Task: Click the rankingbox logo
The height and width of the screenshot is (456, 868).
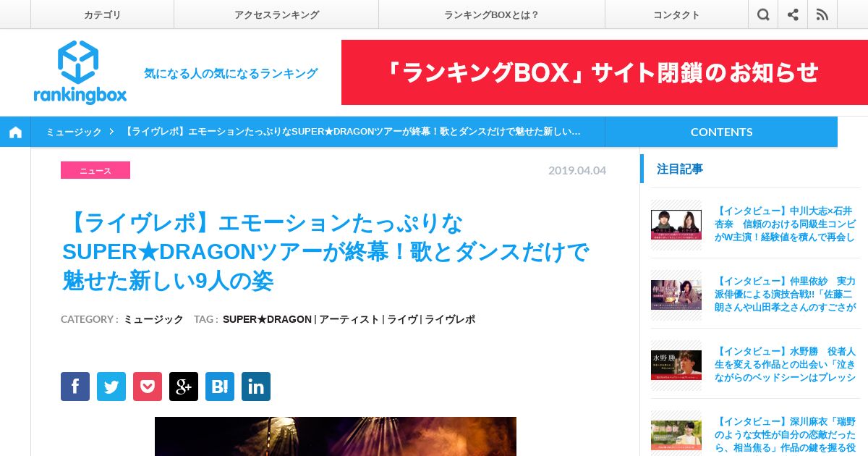Action: click(80, 72)
